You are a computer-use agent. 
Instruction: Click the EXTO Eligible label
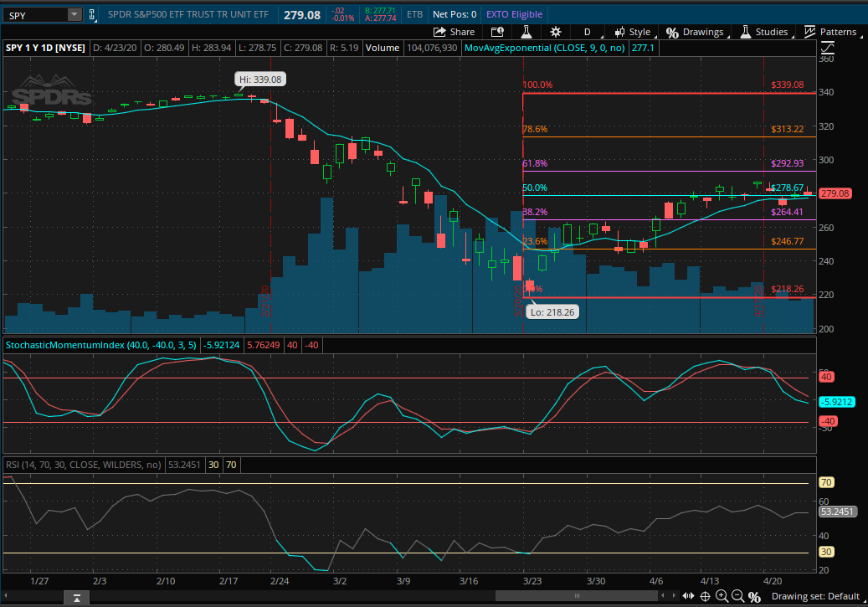(514, 14)
